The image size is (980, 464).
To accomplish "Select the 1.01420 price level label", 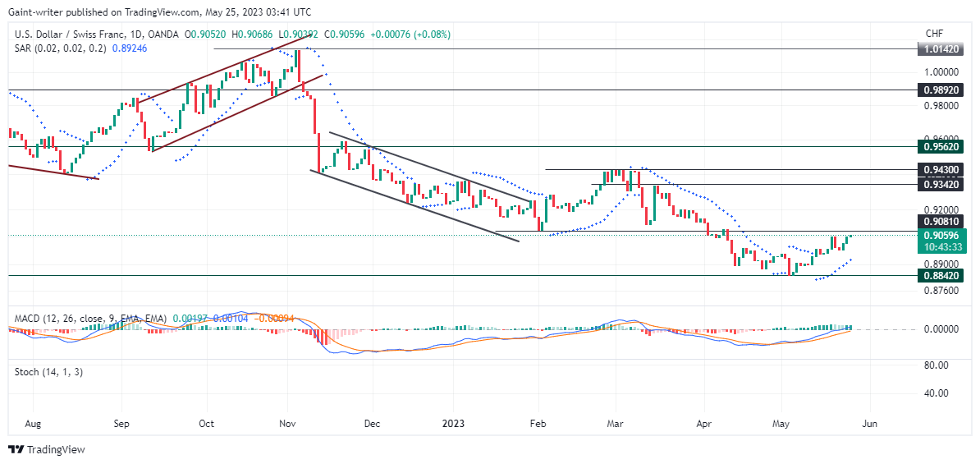I will pyautogui.click(x=940, y=48).
